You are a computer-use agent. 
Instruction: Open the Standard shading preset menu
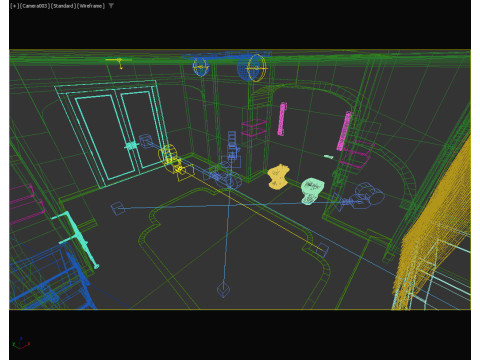pos(63,6)
